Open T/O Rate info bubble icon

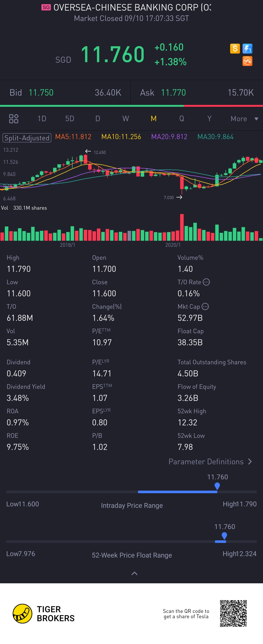[206, 282]
